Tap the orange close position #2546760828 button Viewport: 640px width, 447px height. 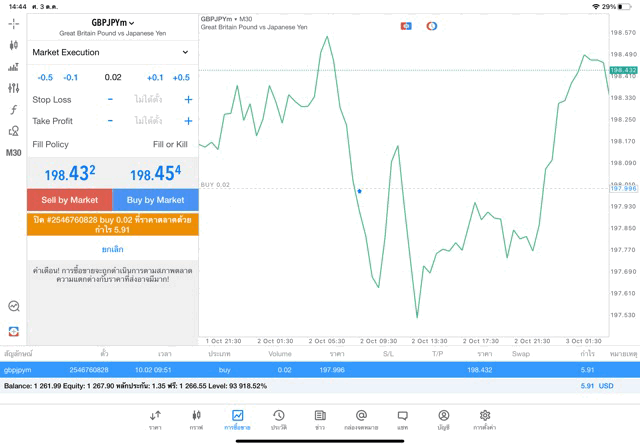click(x=112, y=224)
